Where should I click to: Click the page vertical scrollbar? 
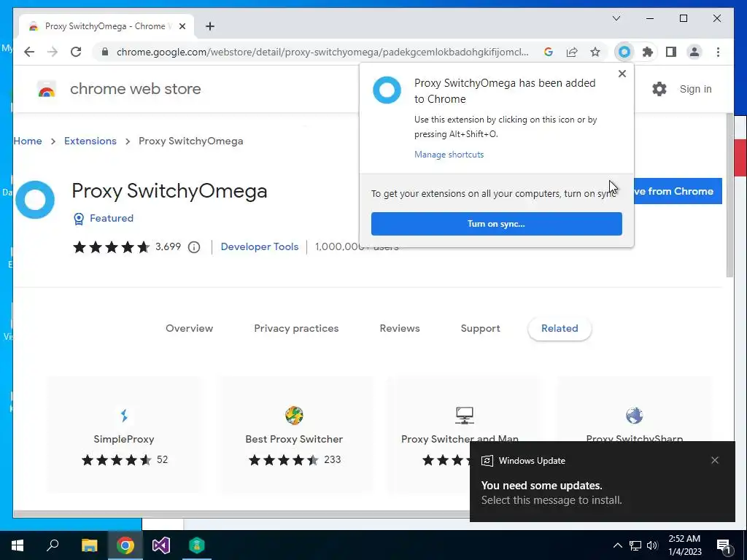[x=729, y=195]
